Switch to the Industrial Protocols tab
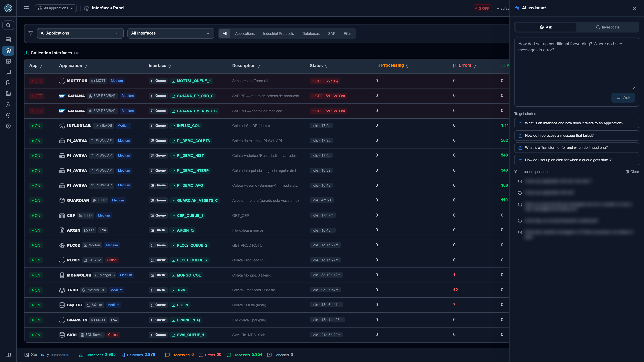The image size is (644, 362). (278, 34)
